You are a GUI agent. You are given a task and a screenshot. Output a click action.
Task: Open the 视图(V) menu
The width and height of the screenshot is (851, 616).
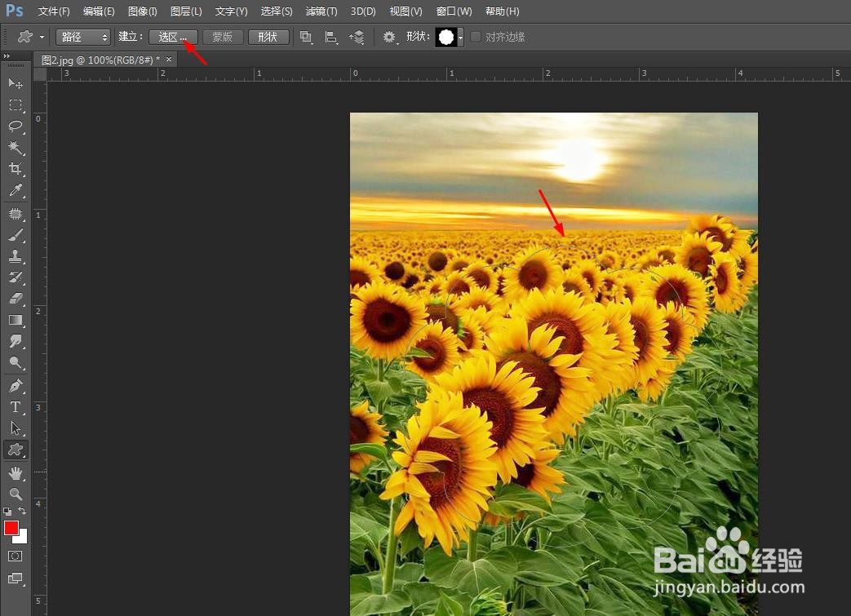(x=406, y=11)
